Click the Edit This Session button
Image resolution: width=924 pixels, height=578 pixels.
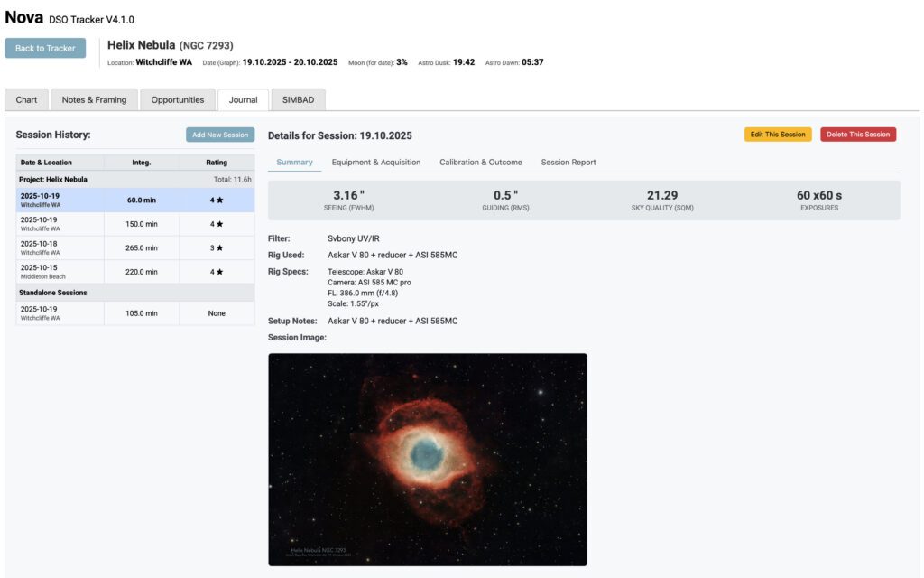point(776,133)
